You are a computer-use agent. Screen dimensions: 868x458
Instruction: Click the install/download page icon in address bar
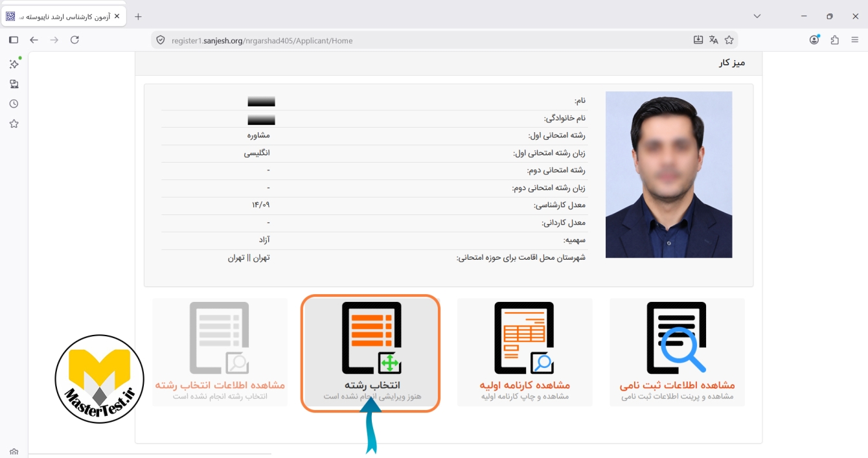tap(698, 40)
